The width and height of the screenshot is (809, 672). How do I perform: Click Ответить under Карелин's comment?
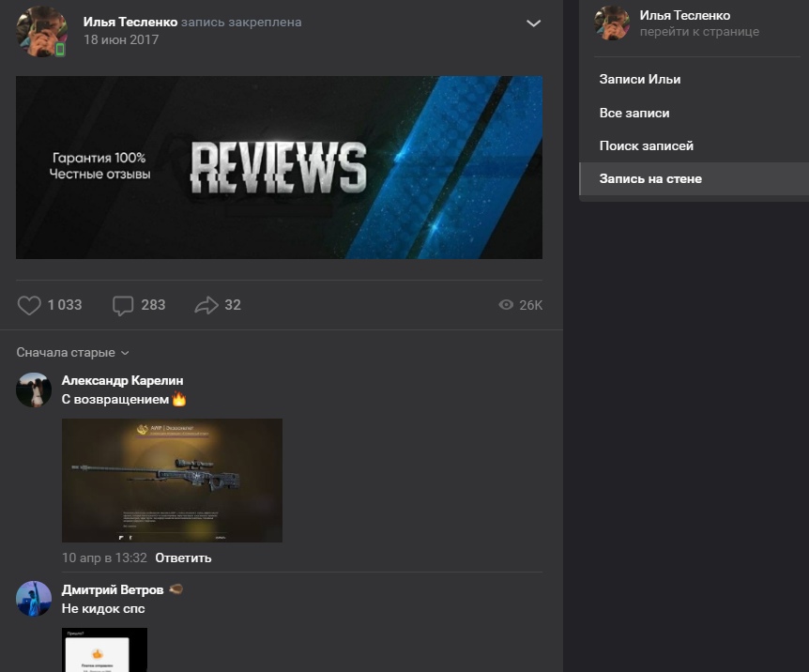183,557
